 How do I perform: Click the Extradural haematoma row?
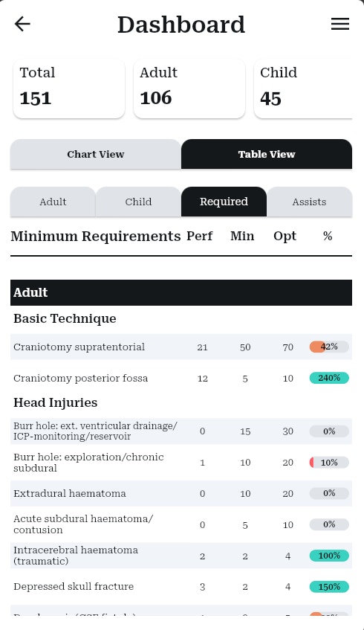[x=181, y=493]
